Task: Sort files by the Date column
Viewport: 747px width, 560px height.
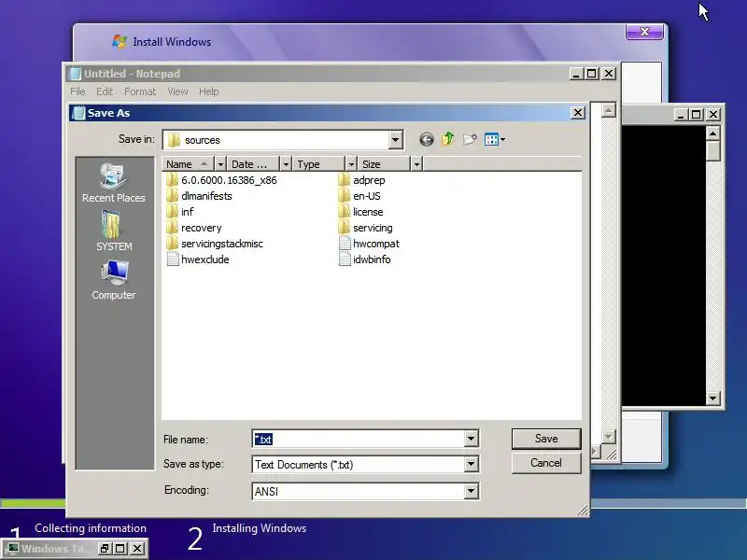Action: (x=253, y=164)
